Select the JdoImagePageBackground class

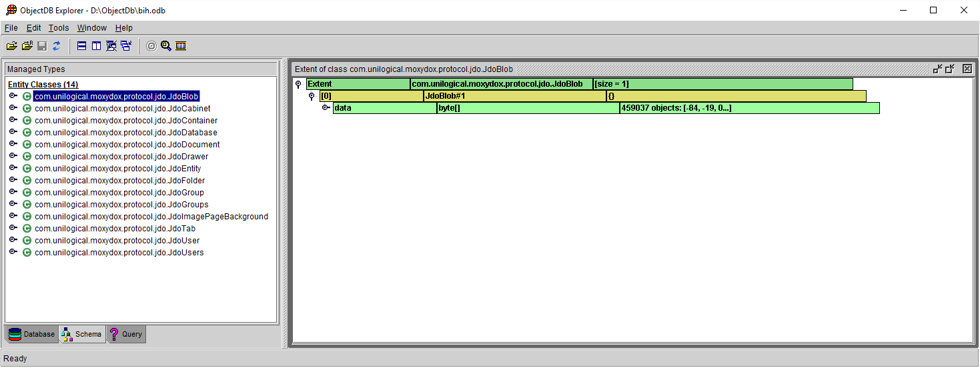[x=151, y=217]
